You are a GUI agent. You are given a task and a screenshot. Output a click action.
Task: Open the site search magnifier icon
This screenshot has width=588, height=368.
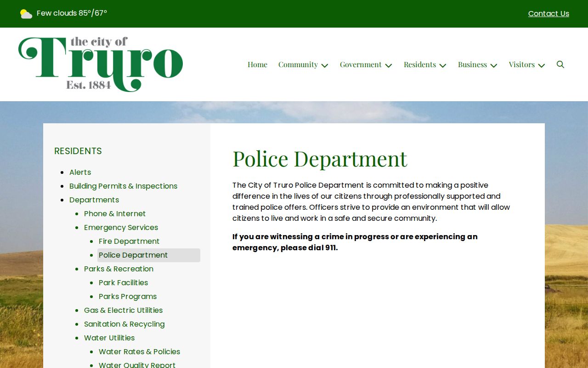pos(560,64)
